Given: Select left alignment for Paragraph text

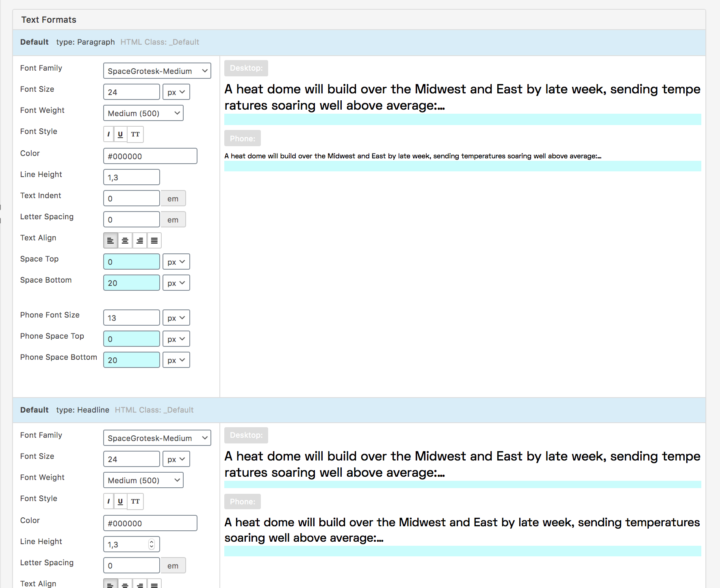Looking at the screenshot, I should click(x=111, y=240).
